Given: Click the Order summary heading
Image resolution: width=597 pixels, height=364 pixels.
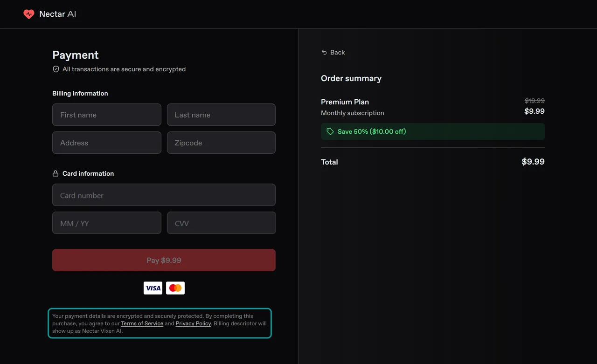Looking at the screenshot, I should [x=351, y=78].
